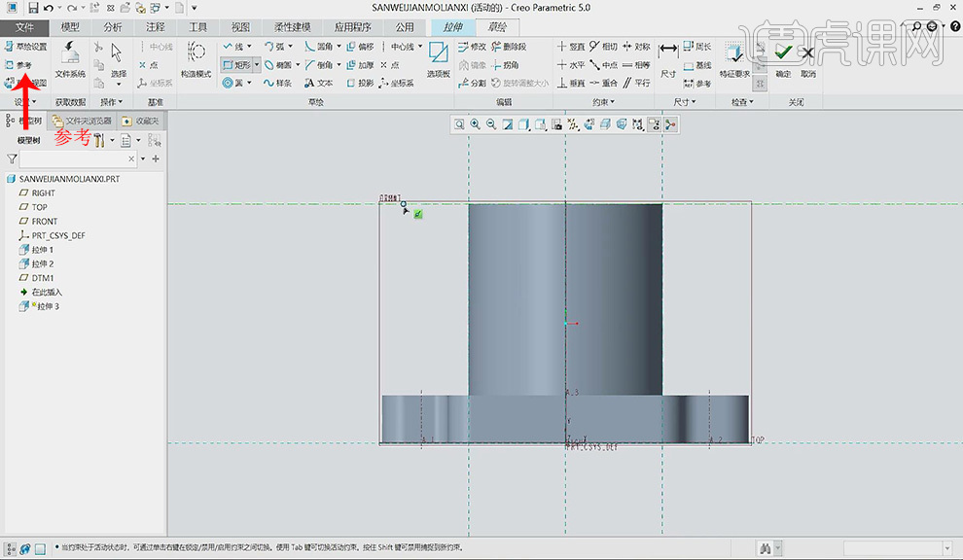Open the 选项板 palette

[438, 55]
